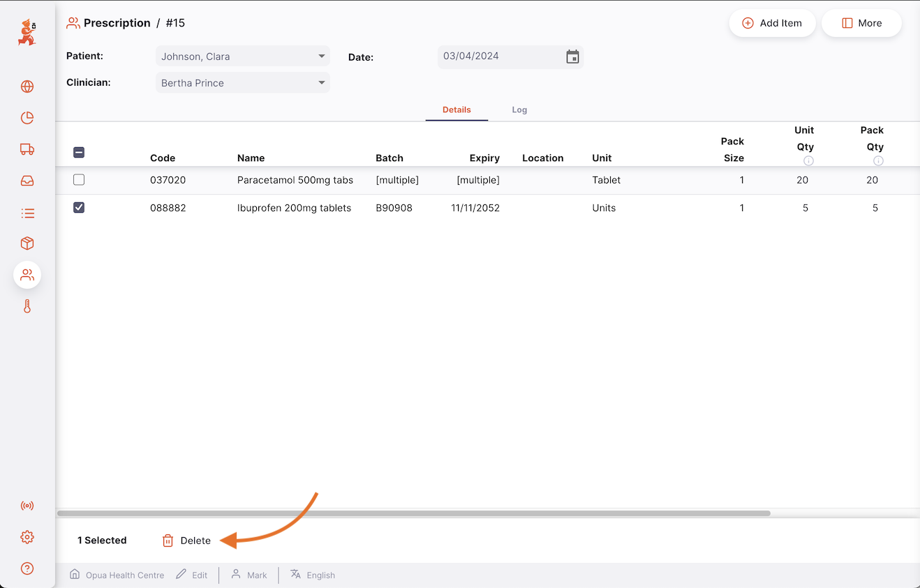Click the delivery truck sidebar icon

(27, 149)
